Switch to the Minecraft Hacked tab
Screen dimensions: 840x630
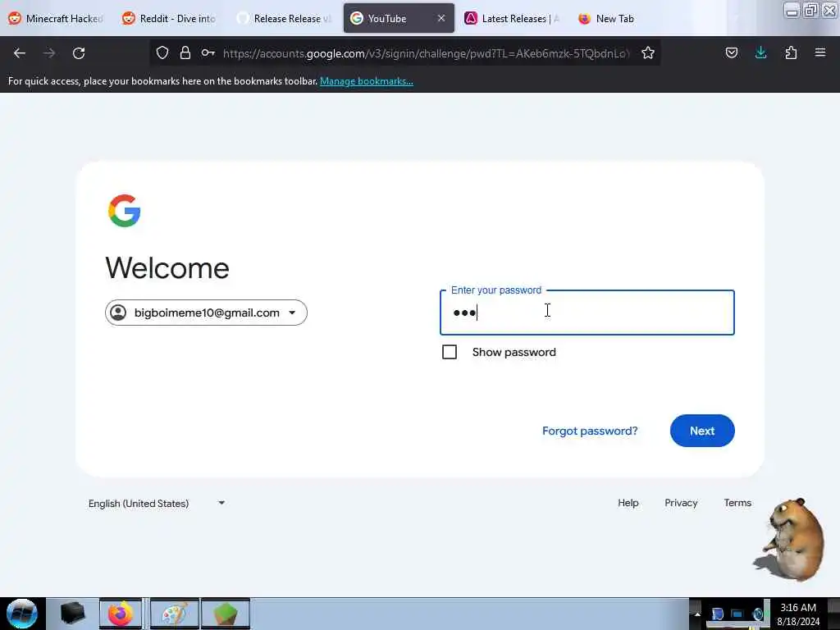coord(56,18)
